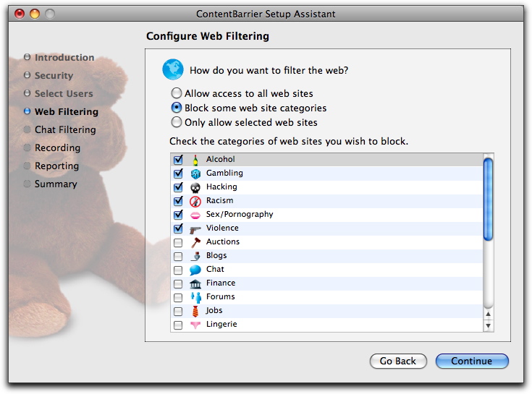The height and width of the screenshot is (394, 532).
Task: Check the Forums category checkbox
Action: coord(178,297)
